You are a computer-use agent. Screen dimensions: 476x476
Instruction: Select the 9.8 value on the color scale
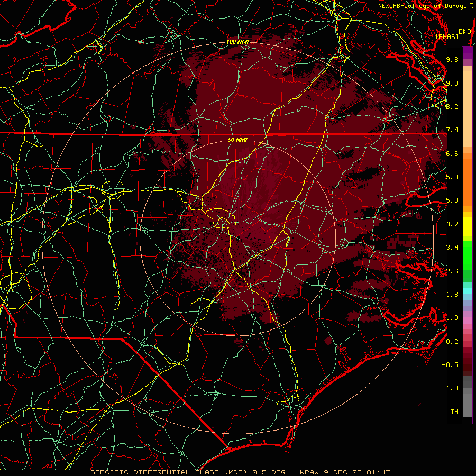coord(452,59)
